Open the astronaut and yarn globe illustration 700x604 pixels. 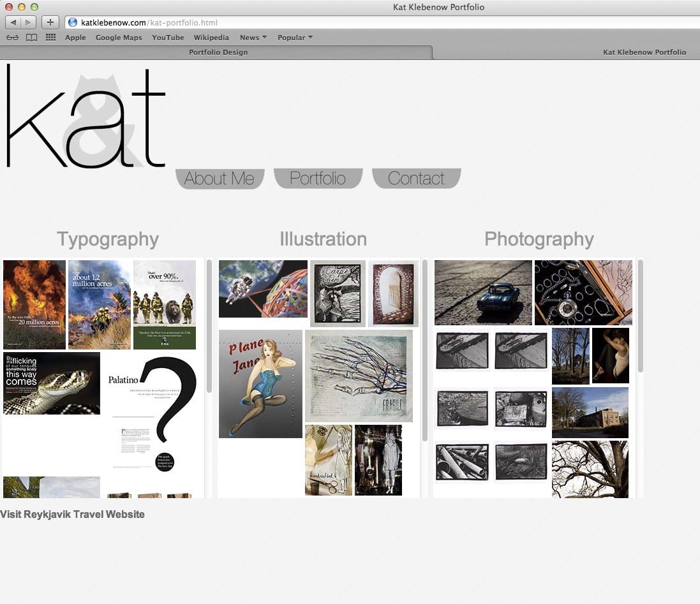263,289
